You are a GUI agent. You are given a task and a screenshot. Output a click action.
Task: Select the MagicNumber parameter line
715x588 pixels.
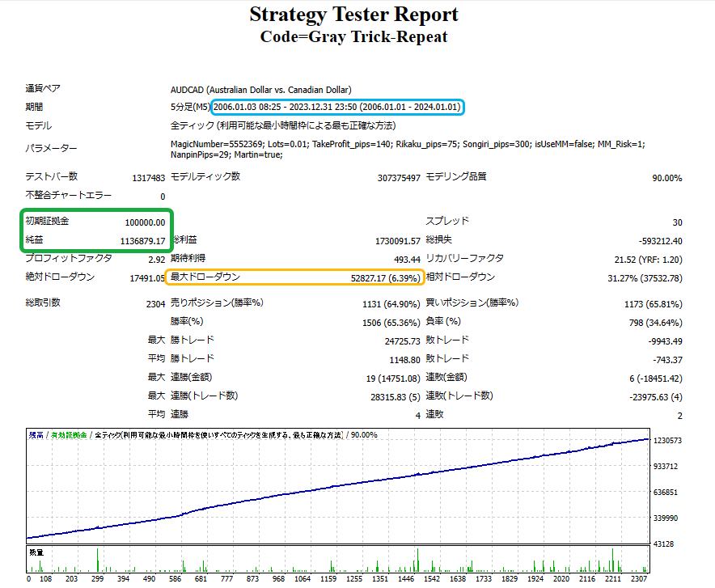(x=408, y=144)
